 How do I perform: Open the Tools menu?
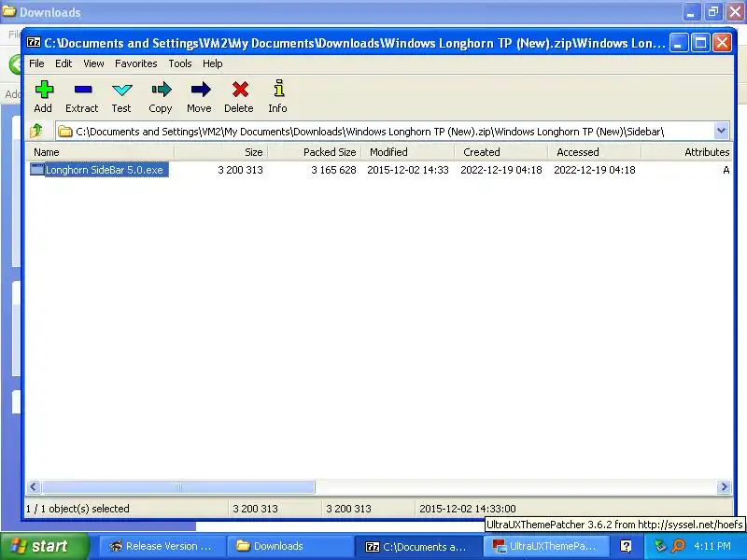click(180, 63)
